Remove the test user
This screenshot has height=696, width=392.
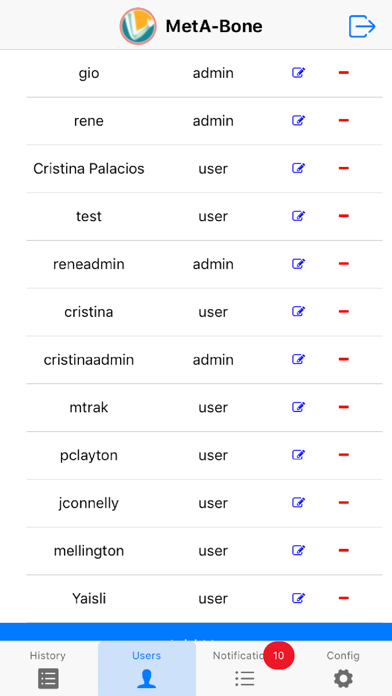344,216
